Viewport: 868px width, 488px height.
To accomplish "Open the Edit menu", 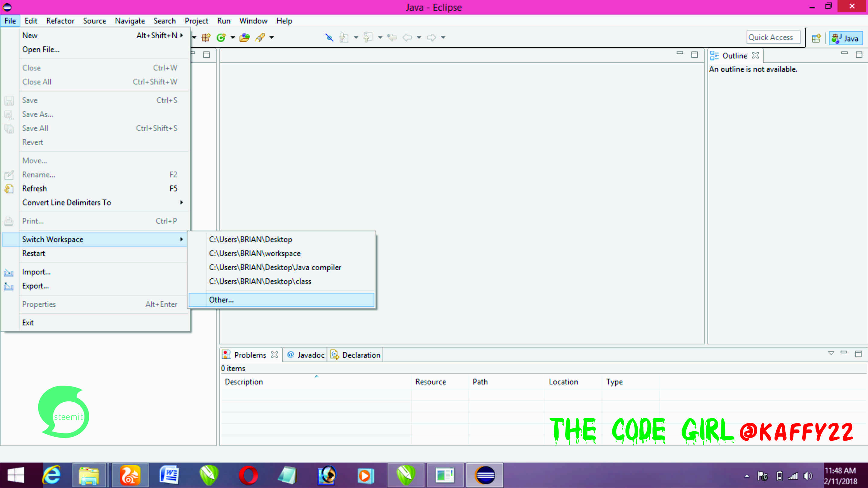I will (31, 21).
